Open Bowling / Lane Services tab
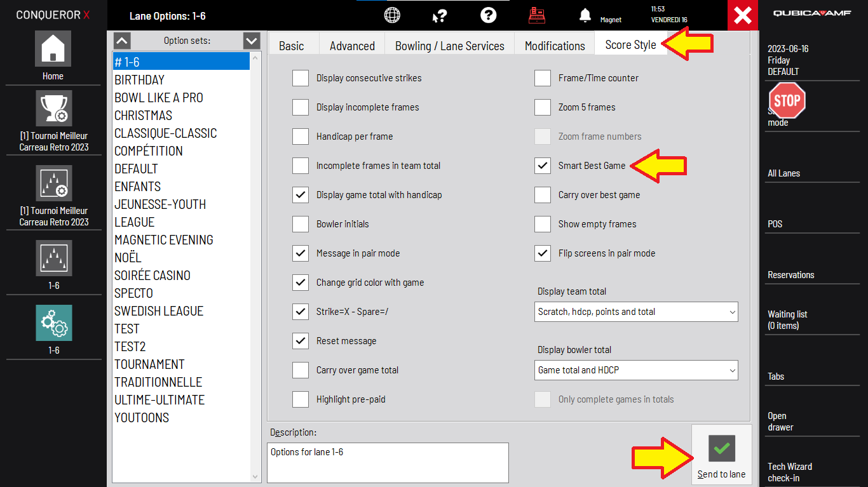This screenshot has width=868, height=487. pos(450,46)
